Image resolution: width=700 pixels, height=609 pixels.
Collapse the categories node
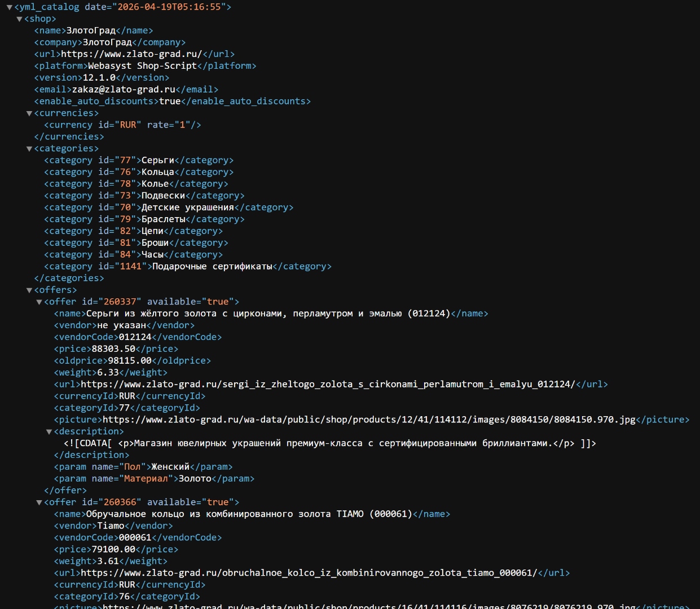pyautogui.click(x=29, y=149)
